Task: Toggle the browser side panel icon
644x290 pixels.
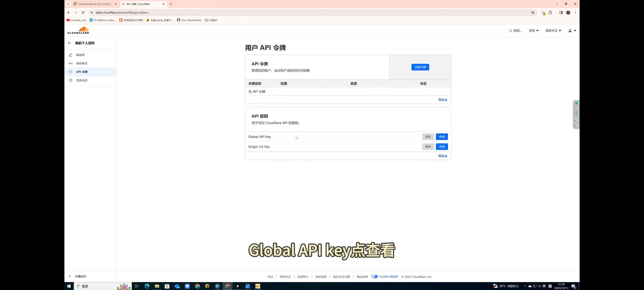Action: [x=561, y=12]
